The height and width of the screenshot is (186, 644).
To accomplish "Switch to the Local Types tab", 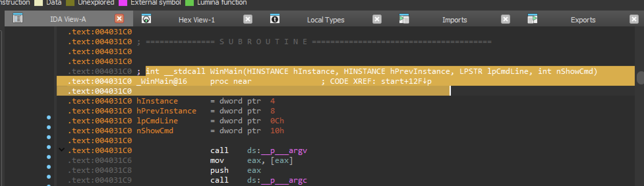I will tap(326, 20).
